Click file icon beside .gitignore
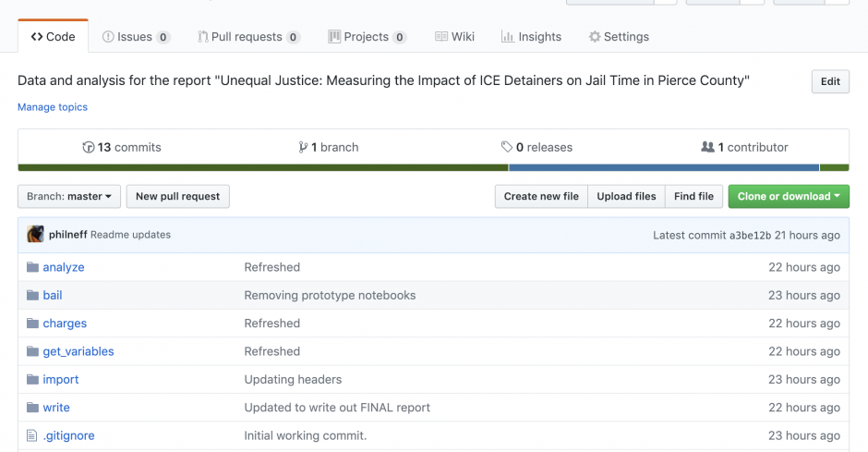The width and height of the screenshot is (868, 452). (32, 436)
